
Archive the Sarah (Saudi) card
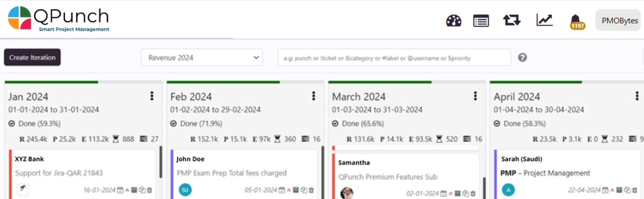[619, 190]
